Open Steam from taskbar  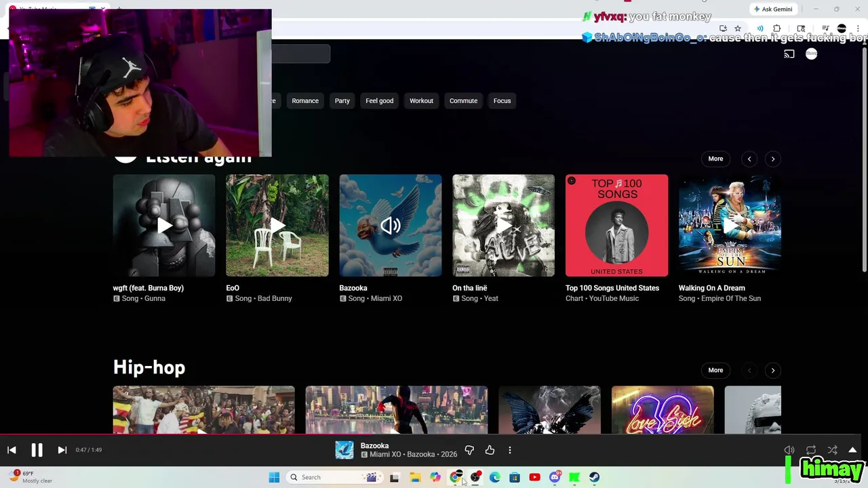(x=595, y=477)
